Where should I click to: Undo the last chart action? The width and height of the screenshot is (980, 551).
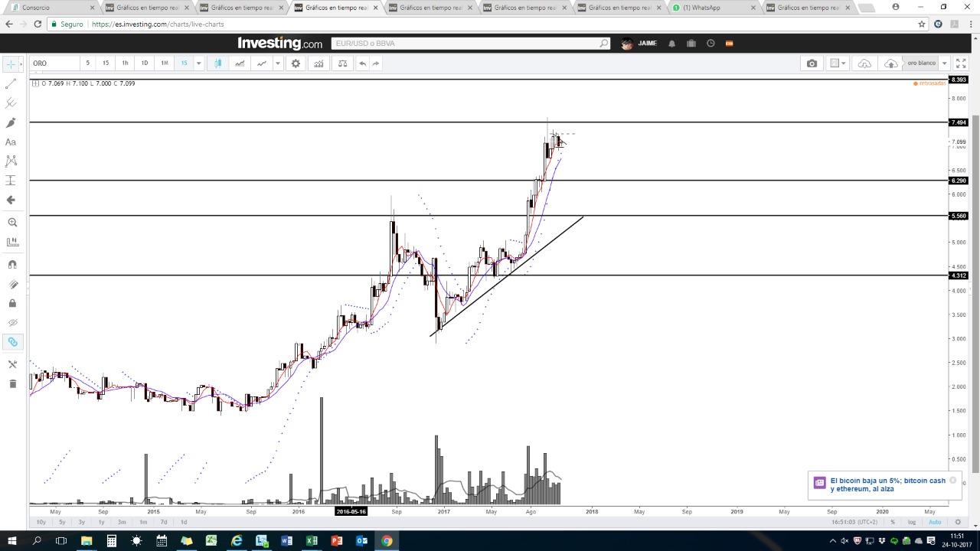(x=362, y=64)
